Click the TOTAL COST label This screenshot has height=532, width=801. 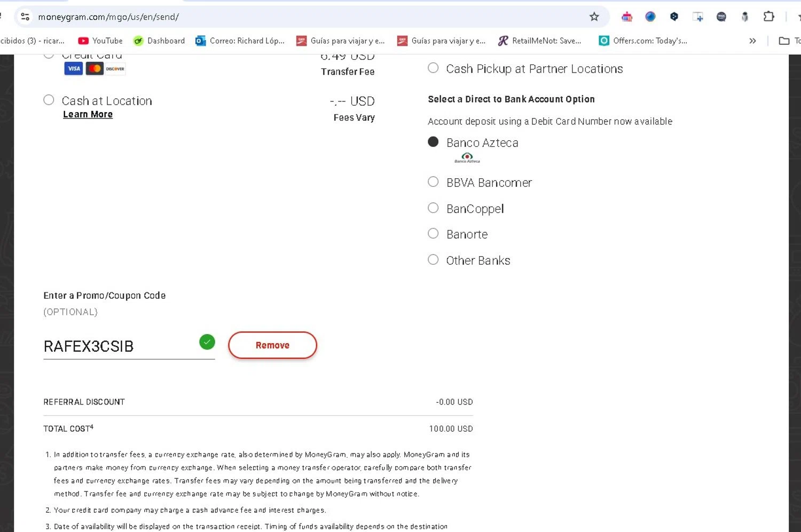[x=68, y=428]
